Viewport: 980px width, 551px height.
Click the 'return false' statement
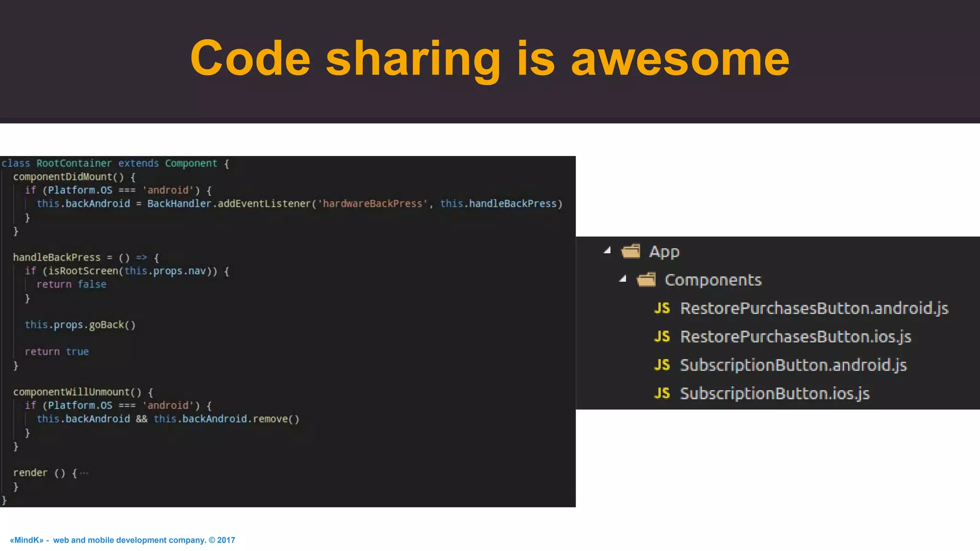tap(72, 285)
